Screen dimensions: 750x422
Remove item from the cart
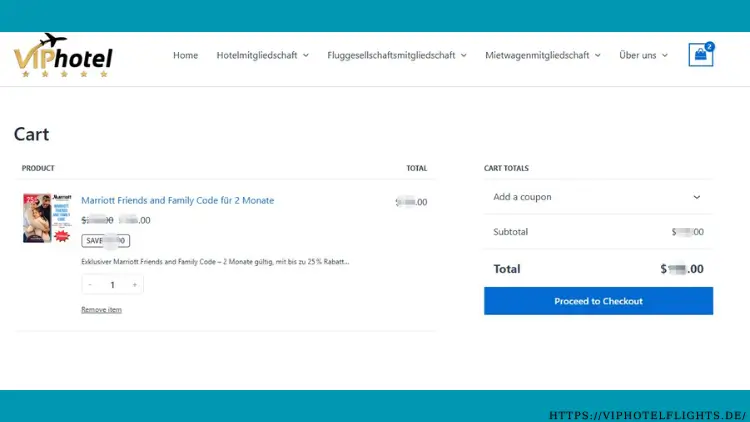coord(101,310)
